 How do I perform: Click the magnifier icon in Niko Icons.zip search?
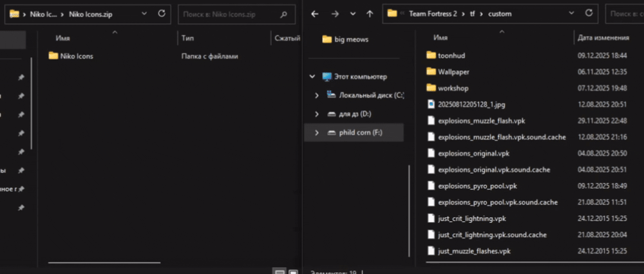point(283,12)
